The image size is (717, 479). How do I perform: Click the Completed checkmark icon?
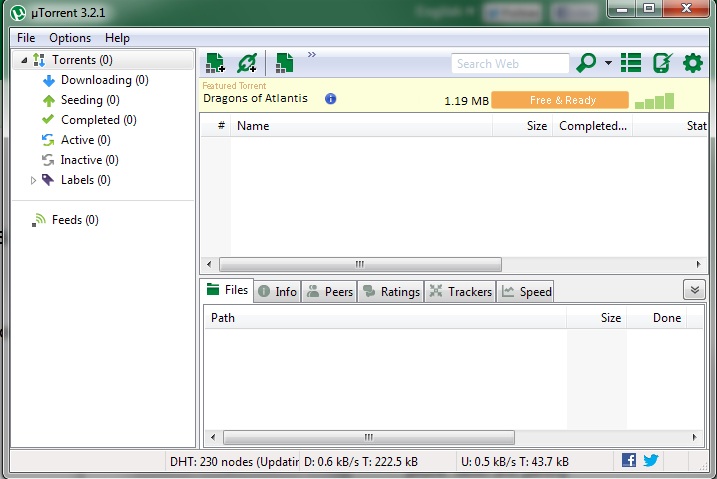coord(48,119)
